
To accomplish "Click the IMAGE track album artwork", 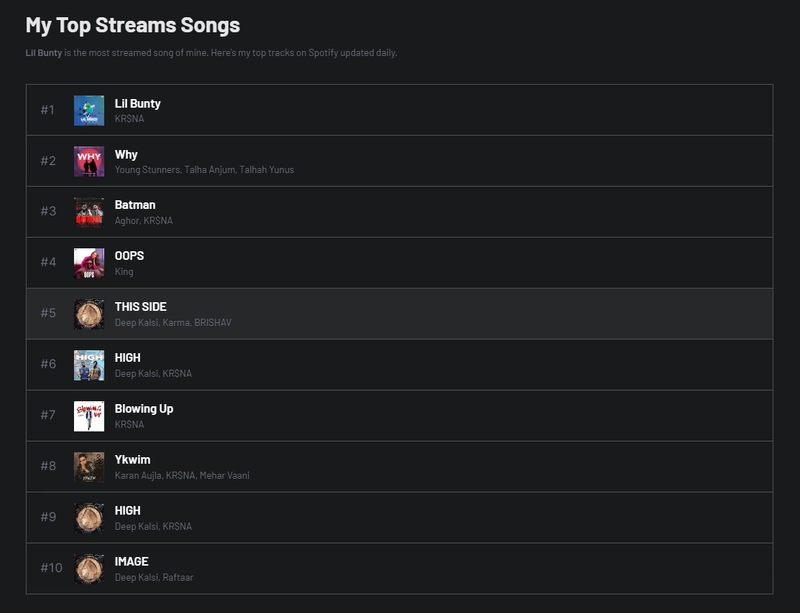I will (89, 569).
